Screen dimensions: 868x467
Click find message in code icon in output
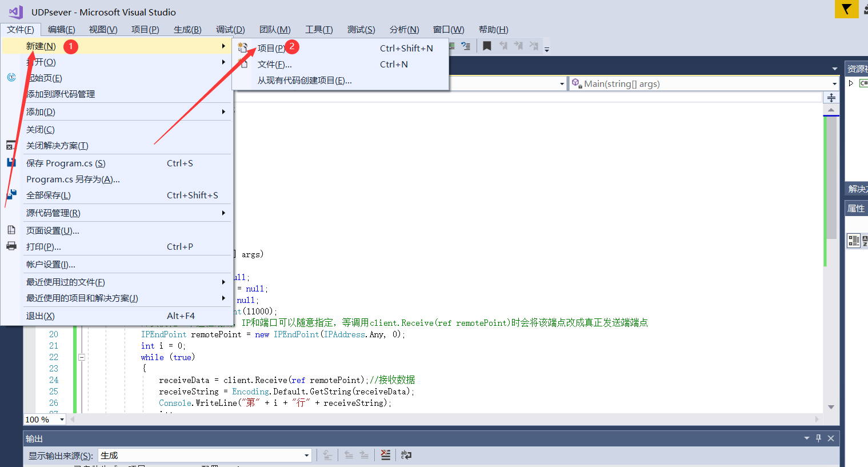(327, 455)
